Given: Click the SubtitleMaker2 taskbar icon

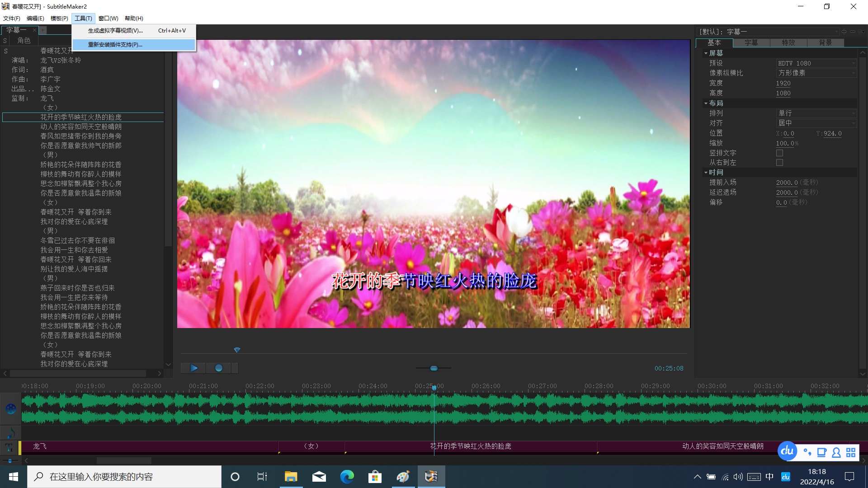Looking at the screenshot, I should (431, 477).
